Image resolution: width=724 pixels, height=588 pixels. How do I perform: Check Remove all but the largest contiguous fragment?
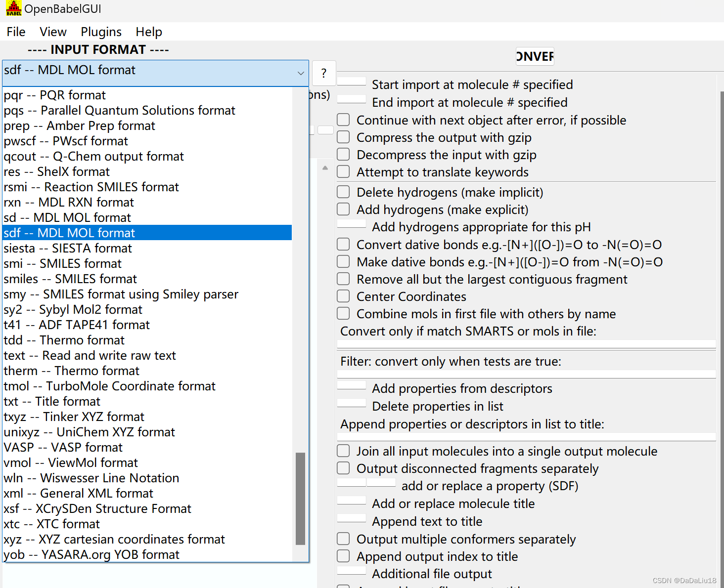coord(343,279)
